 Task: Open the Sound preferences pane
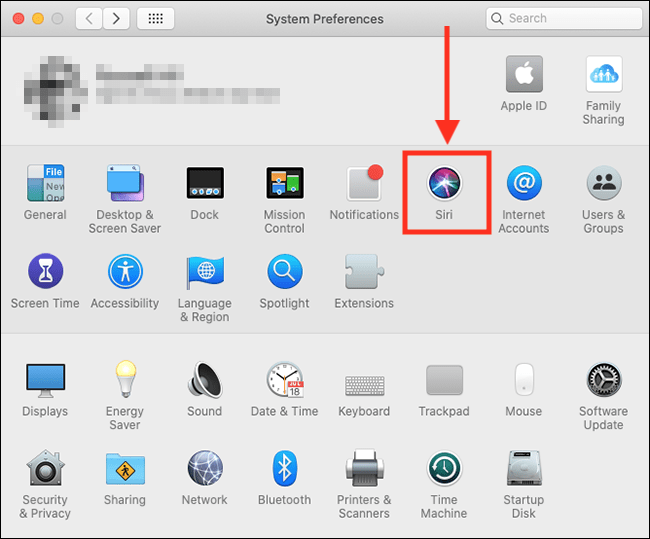tap(205, 380)
